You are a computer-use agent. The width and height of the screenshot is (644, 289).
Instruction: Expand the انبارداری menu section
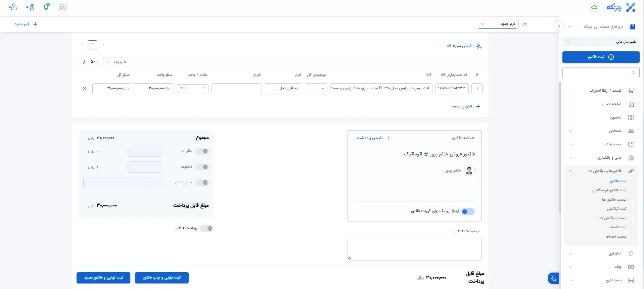coord(570,254)
